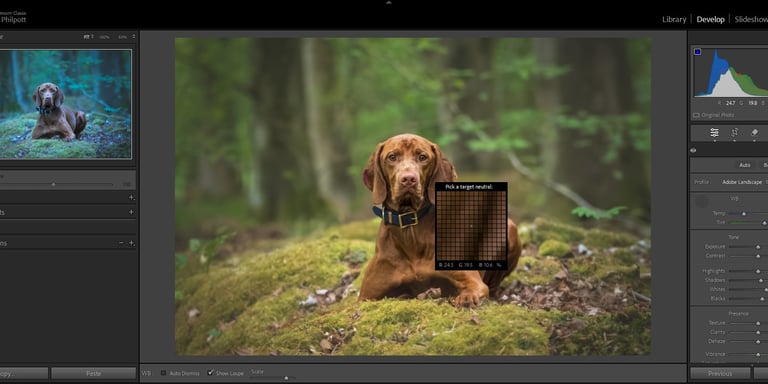Toggle the shadow clipping indicator in histogram
Image resolution: width=768 pixels, height=384 pixels.
point(697,52)
